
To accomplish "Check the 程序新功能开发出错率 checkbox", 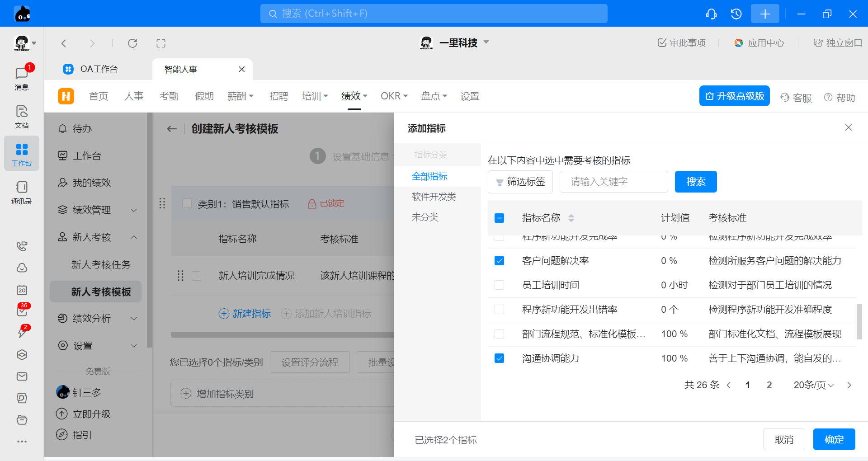I will pos(499,310).
